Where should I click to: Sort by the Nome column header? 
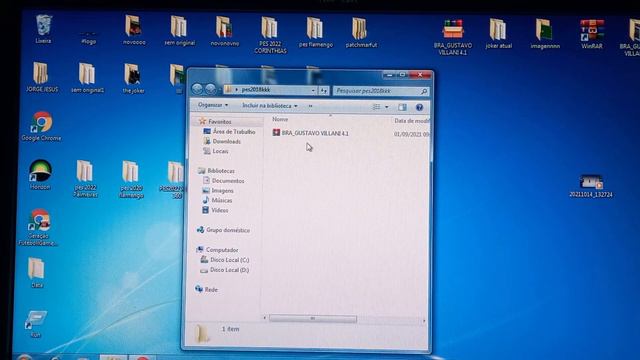tap(280, 119)
